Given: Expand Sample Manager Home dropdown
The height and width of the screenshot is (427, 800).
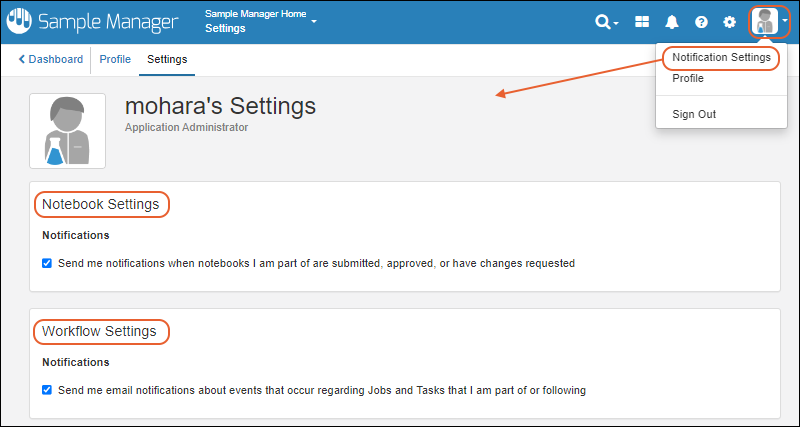Looking at the screenshot, I should coord(314,21).
